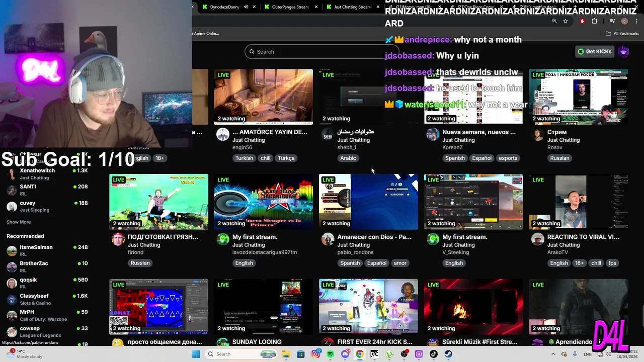Select the Turkish language tag
Screen dimensions: 644x362
point(244,158)
